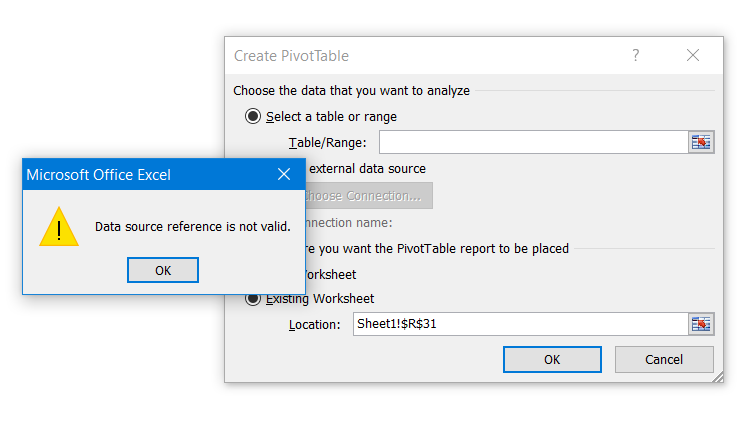This screenshot has height=421, width=748.
Task: Open help with the question mark icon
Action: click(635, 55)
